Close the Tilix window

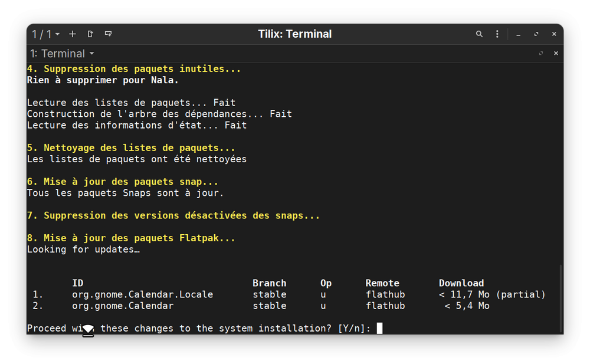point(554,34)
